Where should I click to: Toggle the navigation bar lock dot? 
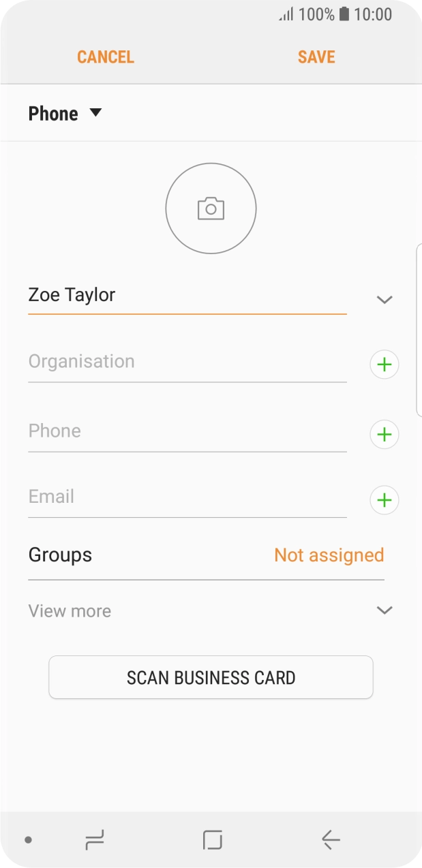click(28, 840)
